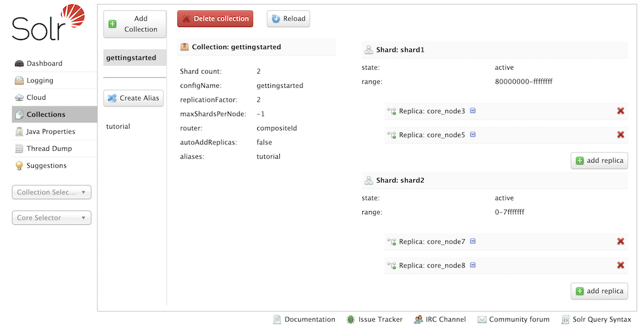The height and width of the screenshot is (328, 644).
Task: Delete replica core_node7 with red X
Action: 620,241
